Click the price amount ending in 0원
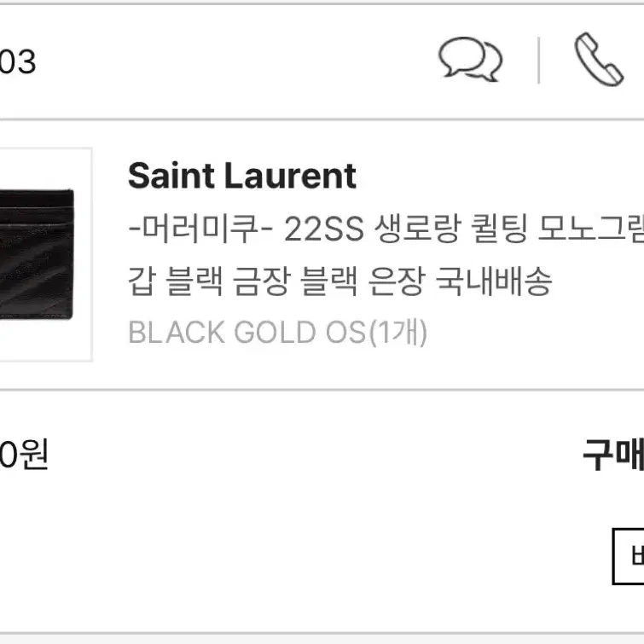Screen dimensions: 644x644 coord(24,455)
